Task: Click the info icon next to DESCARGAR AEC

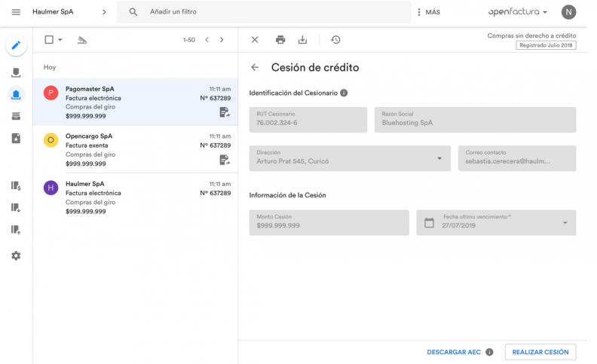Action: pos(490,352)
